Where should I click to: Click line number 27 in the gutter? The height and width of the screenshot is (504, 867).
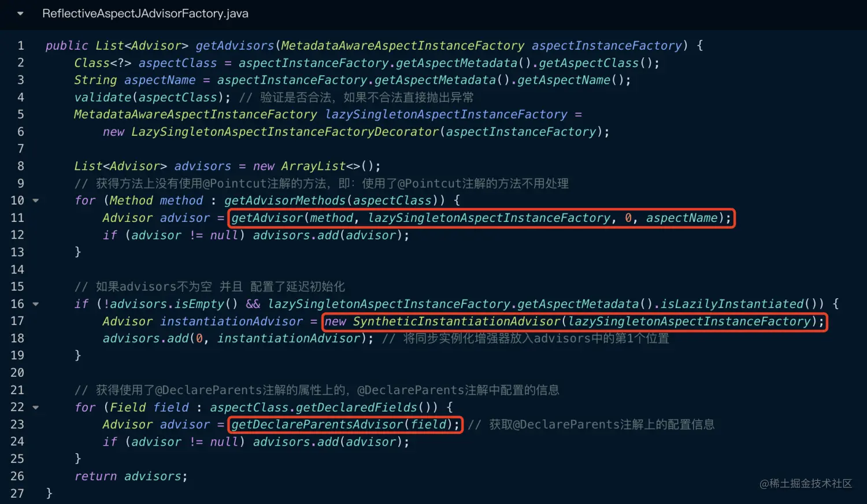[x=17, y=494]
